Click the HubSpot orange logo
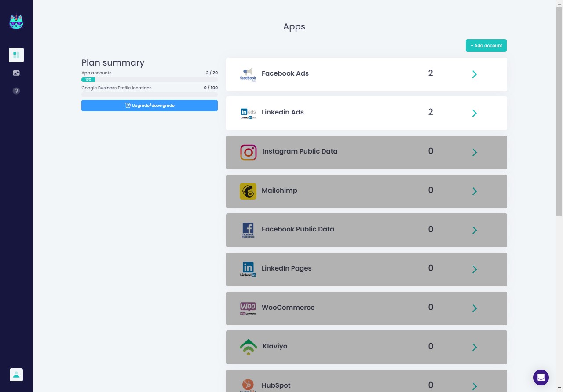Viewport: 563px width, 392px height. click(248, 385)
